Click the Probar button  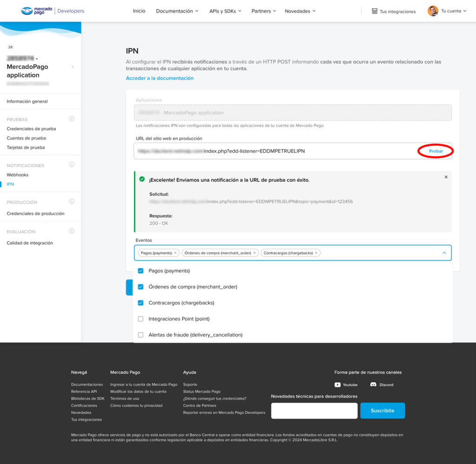436,151
